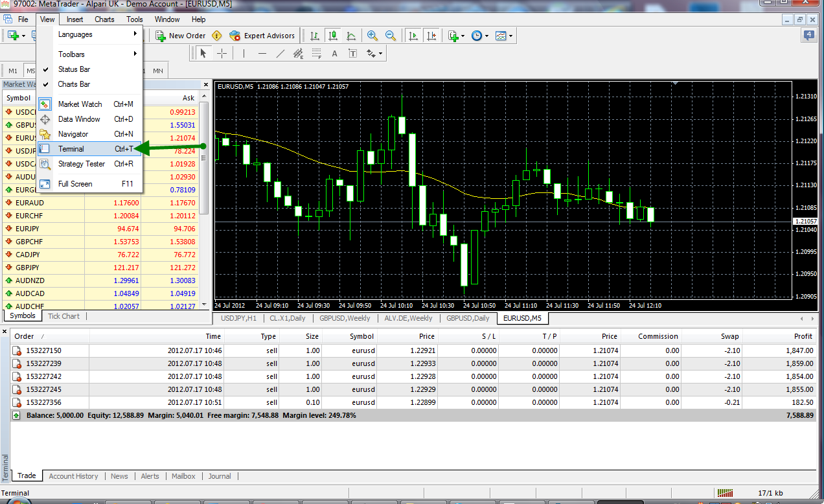Click order icon for order 153227150
824x504 pixels.
pos(17,350)
